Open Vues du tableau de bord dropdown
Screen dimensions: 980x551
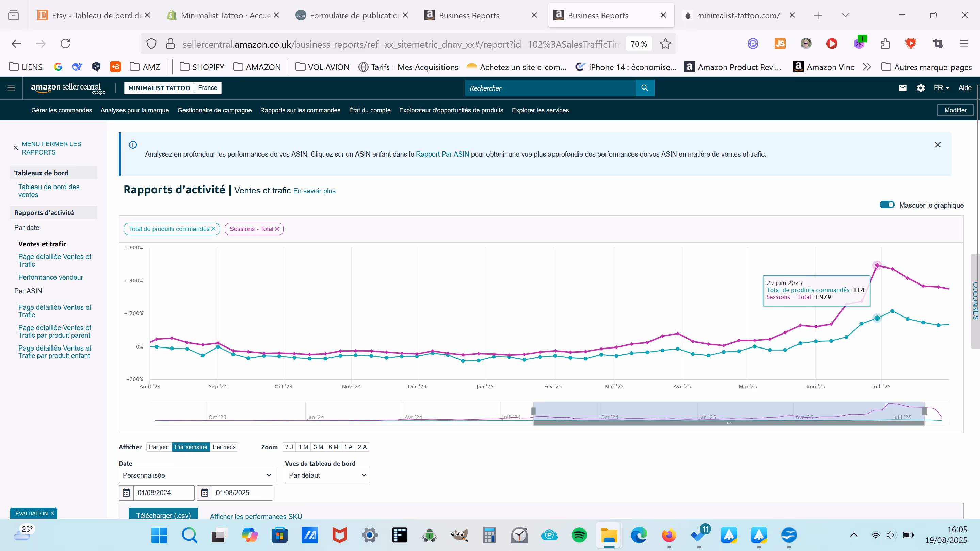[x=327, y=475]
